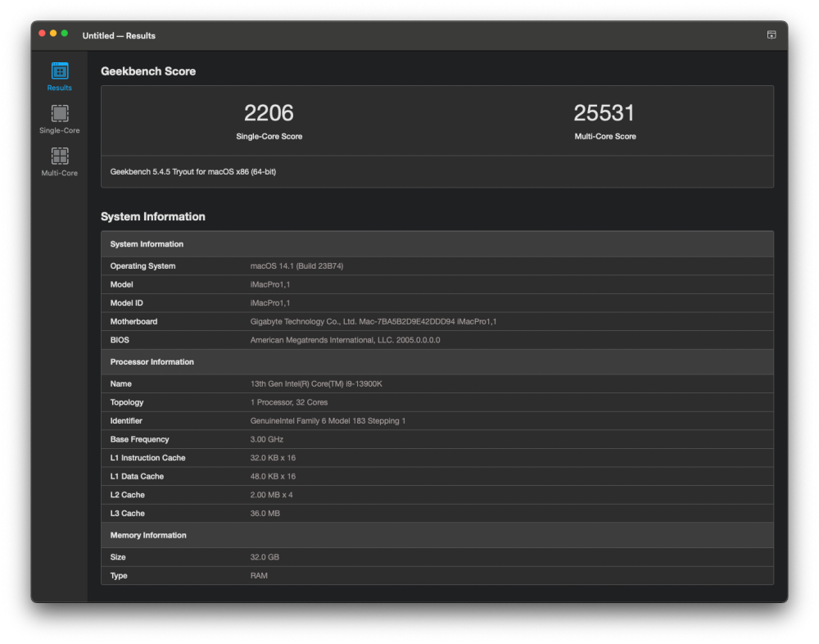Click the 'L1 Instruction Cache' row label
Viewport: 819px width, 644px height.
[147, 458]
